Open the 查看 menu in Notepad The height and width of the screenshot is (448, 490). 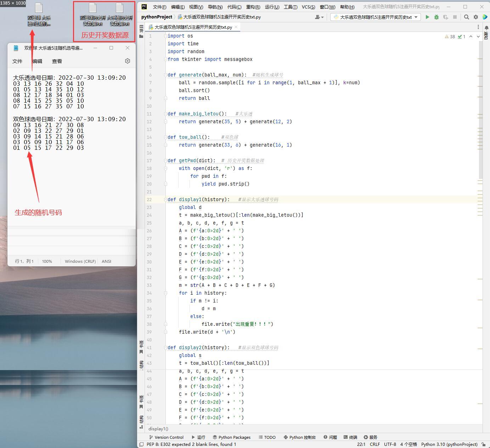(57, 61)
